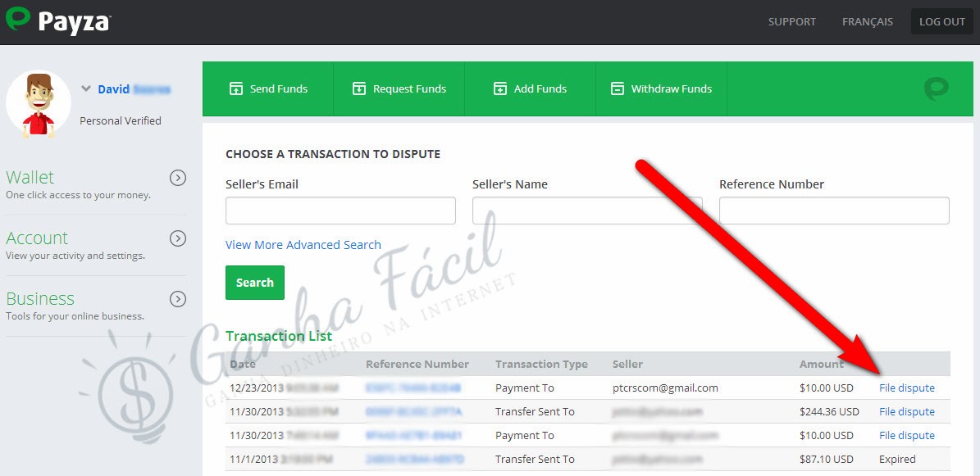The image size is (980, 476).
Task: Click the Personal Verified status text
Action: pyautogui.click(x=121, y=120)
